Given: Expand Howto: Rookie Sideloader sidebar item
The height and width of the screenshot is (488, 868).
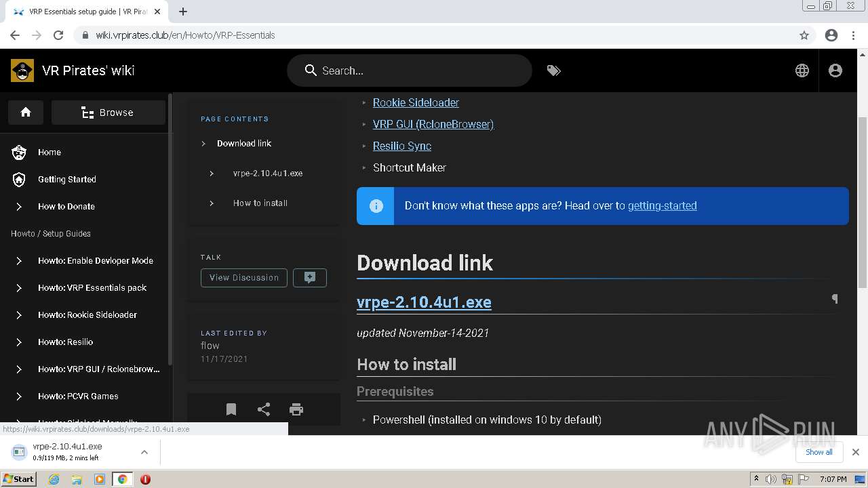Looking at the screenshot, I should click(19, 315).
